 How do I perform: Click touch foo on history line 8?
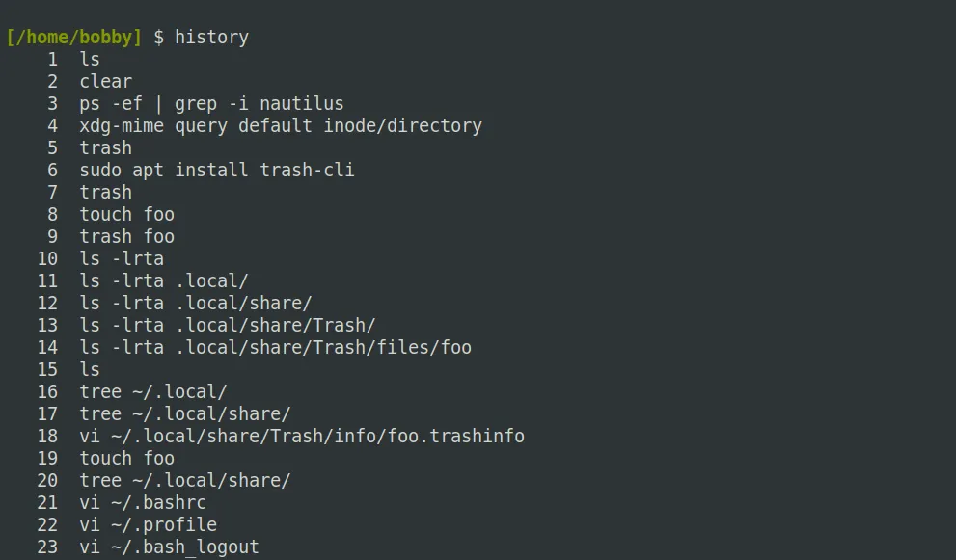[126, 215]
